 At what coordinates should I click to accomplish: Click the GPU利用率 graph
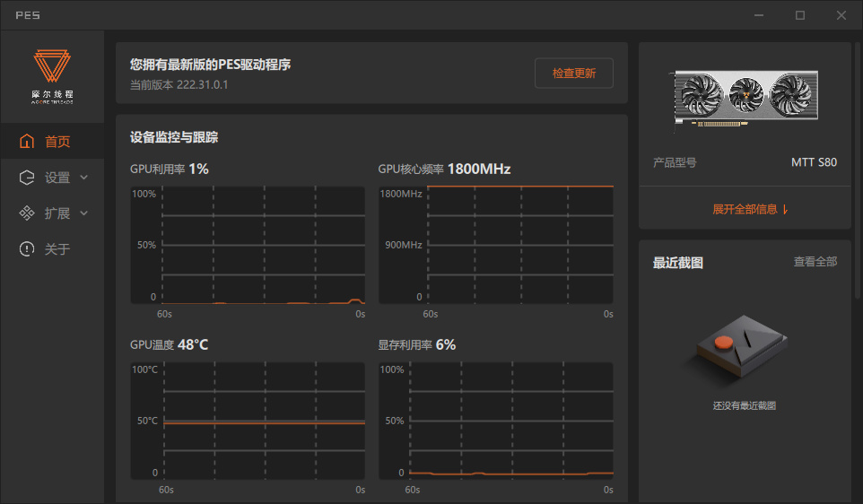(248, 245)
